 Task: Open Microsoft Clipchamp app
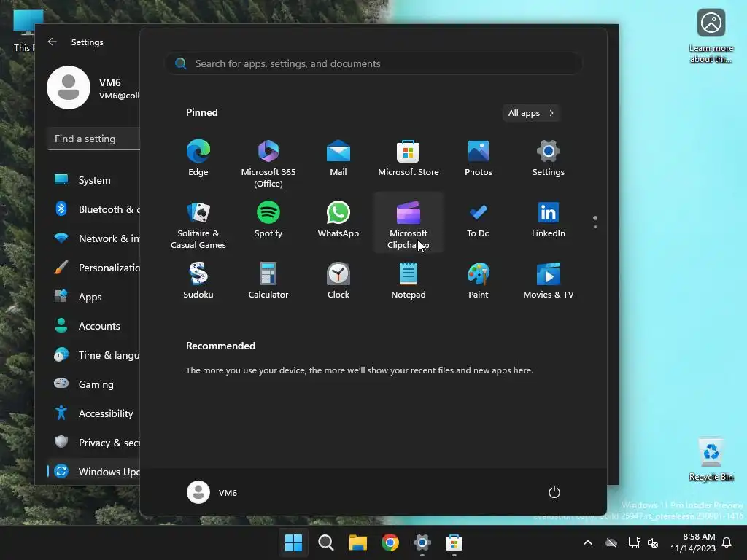(409, 223)
